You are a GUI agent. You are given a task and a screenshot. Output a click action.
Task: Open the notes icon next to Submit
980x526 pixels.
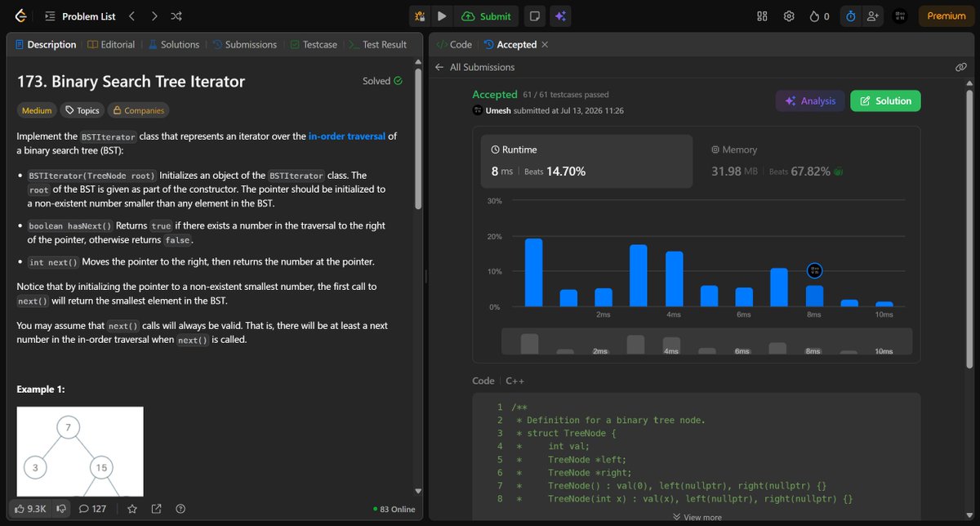pyautogui.click(x=534, y=16)
